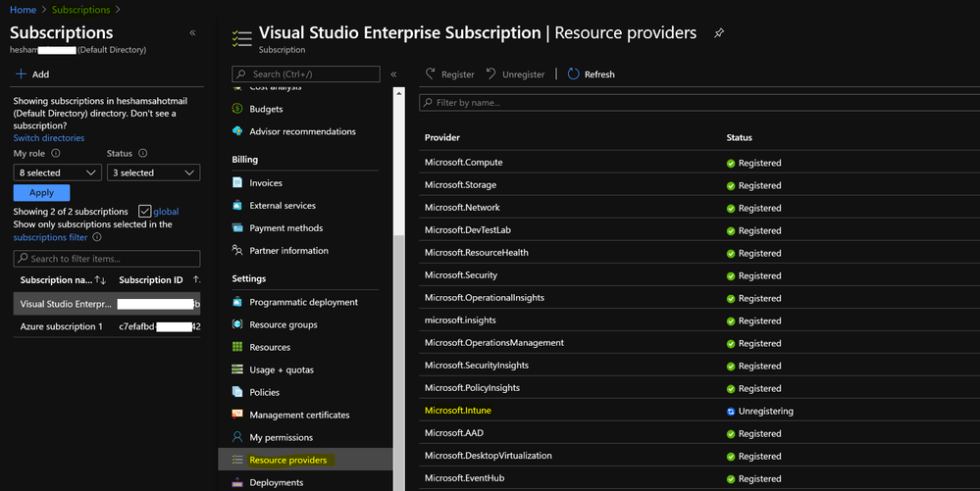Select the Microsoft.EventHub provider
The height and width of the screenshot is (491, 980).
(x=699, y=478)
